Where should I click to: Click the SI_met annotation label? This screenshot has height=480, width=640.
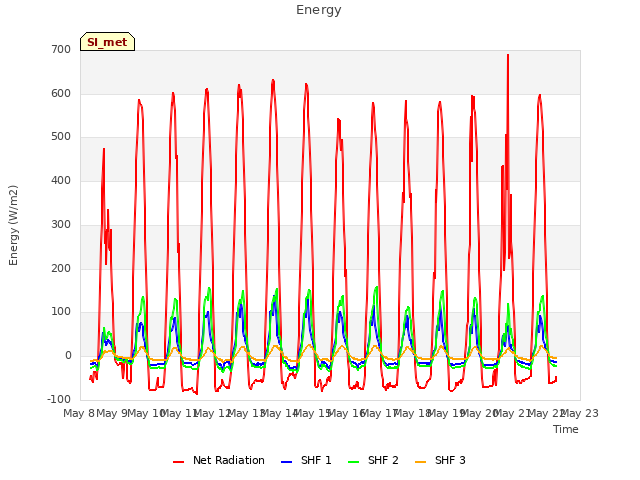click(107, 42)
